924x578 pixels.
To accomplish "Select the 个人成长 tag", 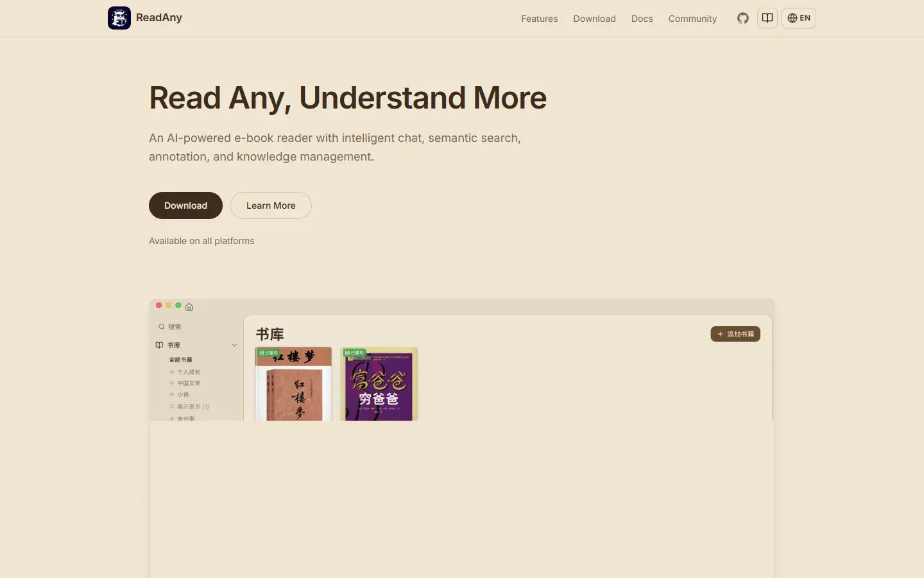I will (189, 372).
